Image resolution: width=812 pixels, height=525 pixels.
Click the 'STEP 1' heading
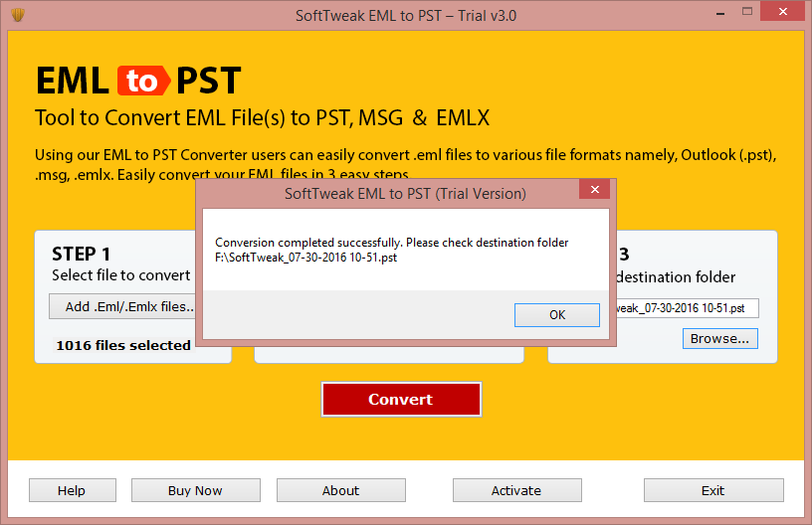tap(81, 254)
